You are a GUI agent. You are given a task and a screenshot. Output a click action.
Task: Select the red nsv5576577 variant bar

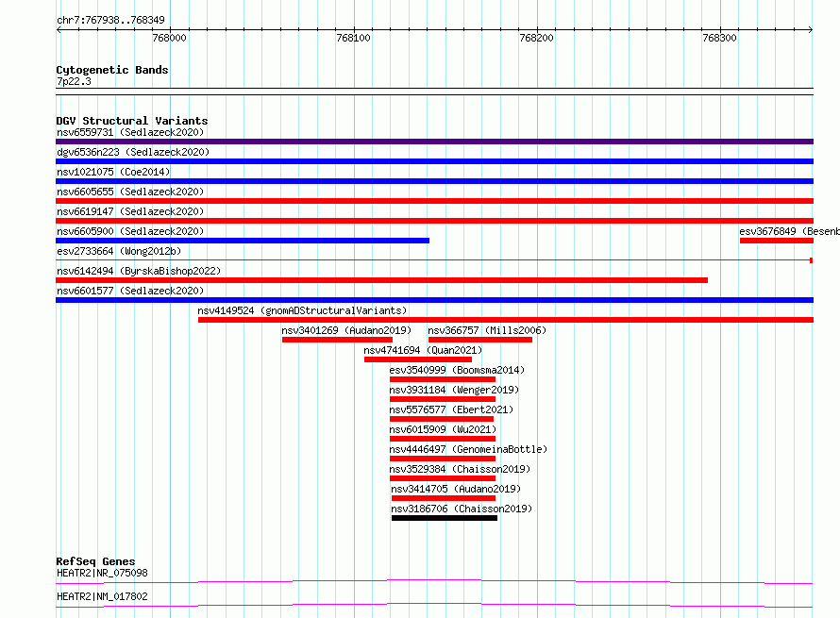(x=442, y=419)
